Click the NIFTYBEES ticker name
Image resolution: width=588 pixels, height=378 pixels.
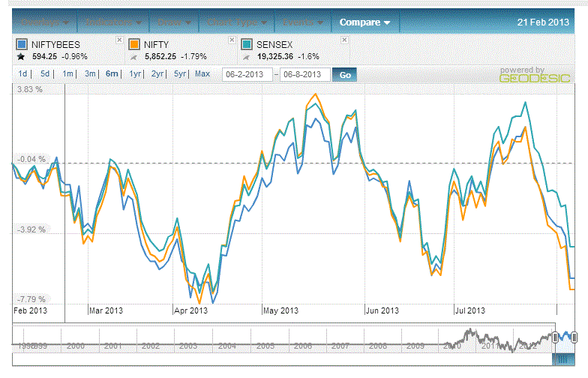55,45
